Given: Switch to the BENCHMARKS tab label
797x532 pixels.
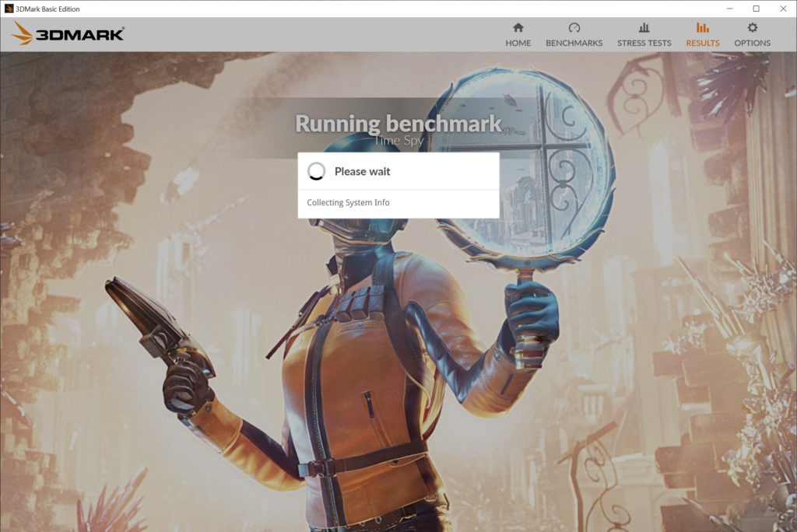Looking at the screenshot, I should [574, 44].
